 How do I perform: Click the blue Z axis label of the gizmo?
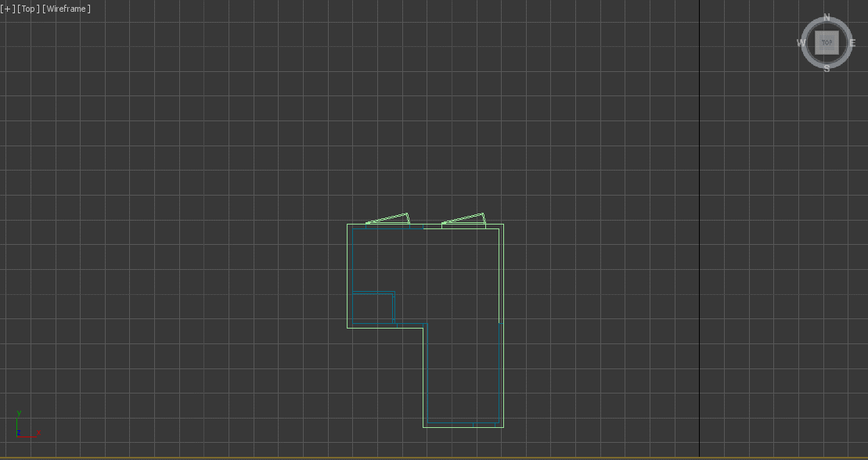click(19, 432)
